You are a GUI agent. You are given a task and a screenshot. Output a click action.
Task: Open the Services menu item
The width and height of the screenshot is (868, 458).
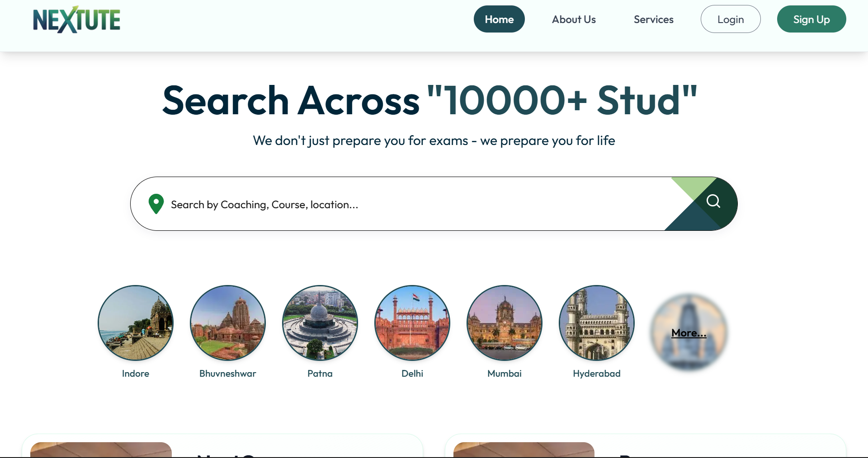pos(653,19)
